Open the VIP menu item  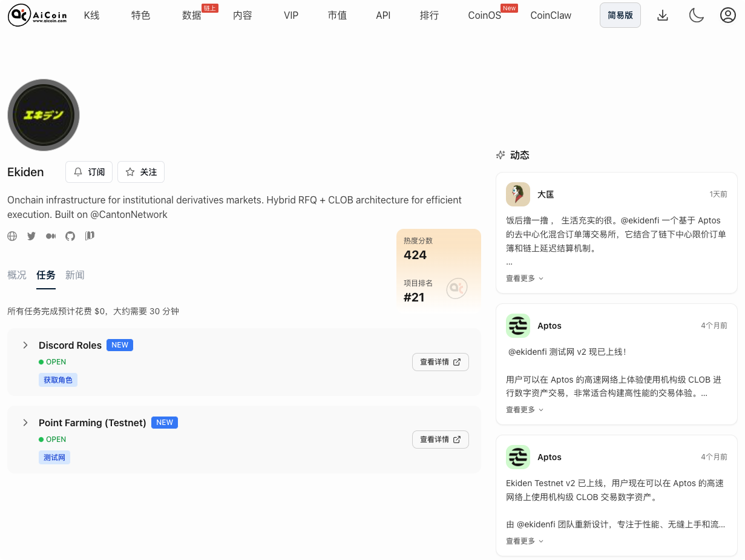[291, 15]
